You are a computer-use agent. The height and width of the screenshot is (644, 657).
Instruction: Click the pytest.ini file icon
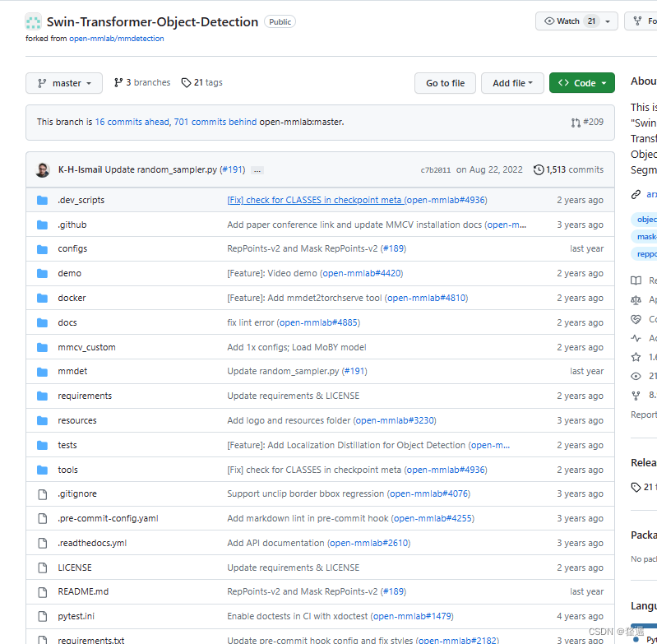(x=42, y=616)
